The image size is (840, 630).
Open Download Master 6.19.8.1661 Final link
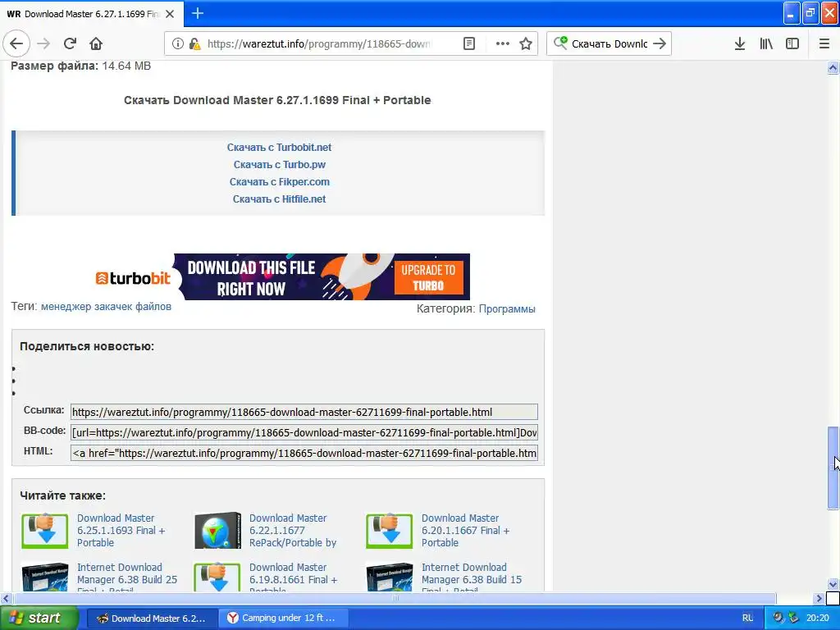[293, 578]
